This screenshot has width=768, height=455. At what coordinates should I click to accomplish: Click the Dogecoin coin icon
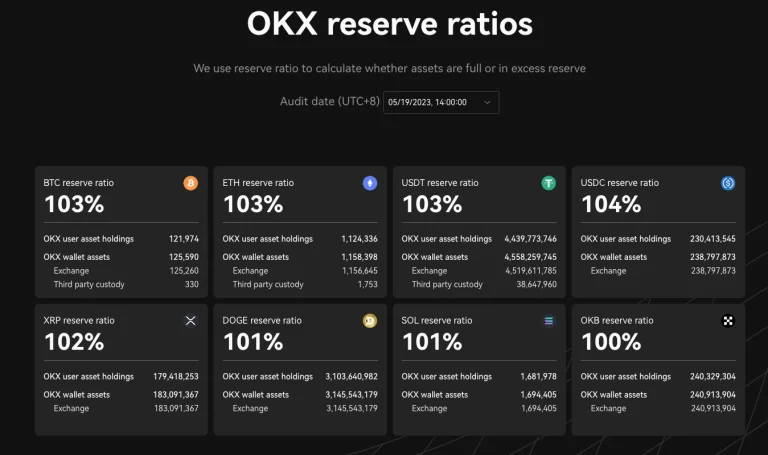[370, 320]
